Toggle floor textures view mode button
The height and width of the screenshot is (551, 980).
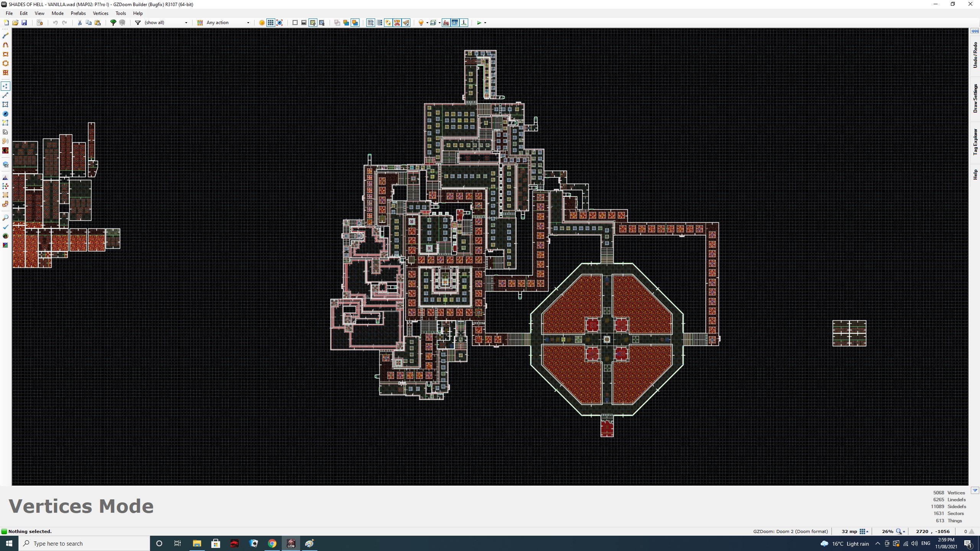coord(313,23)
